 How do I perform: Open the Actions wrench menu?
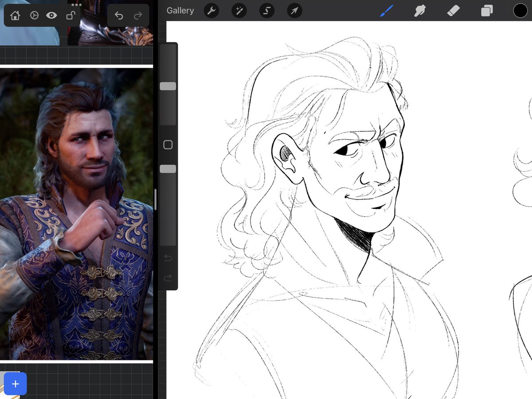(211, 10)
